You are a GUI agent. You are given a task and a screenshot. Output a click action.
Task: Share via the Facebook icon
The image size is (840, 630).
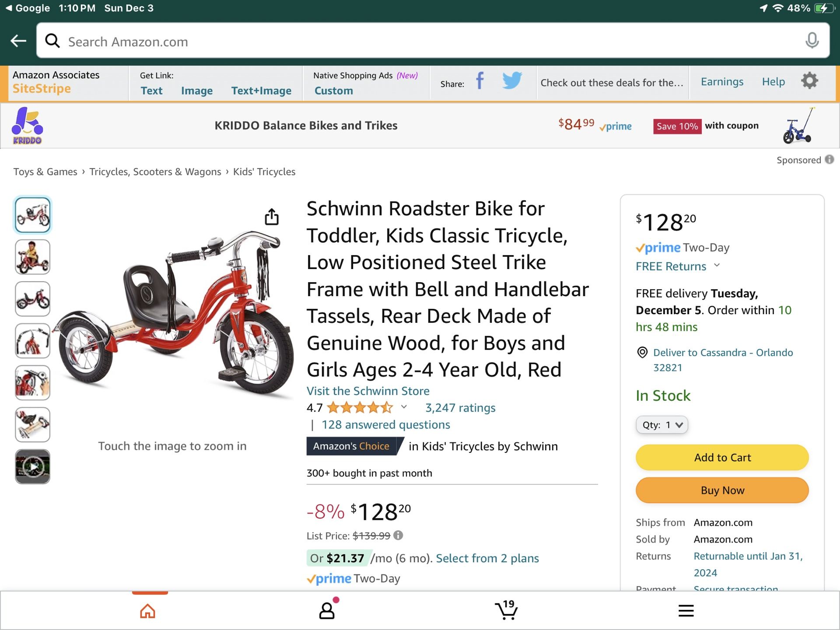click(x=480, y=81)
